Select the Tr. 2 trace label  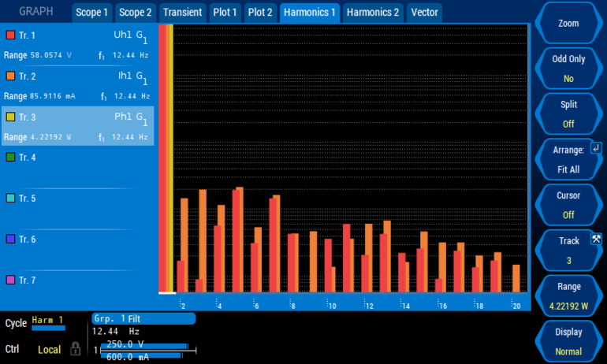tap(27, 76)
